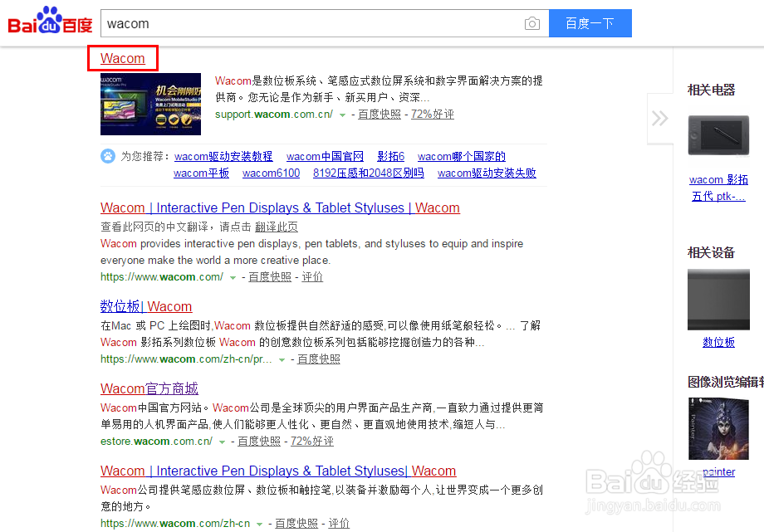Image resolution: width=764 pixels, height=532 pixels.
Task: Click the Wacom promo thumbnail image
Action: click(150, 104)
